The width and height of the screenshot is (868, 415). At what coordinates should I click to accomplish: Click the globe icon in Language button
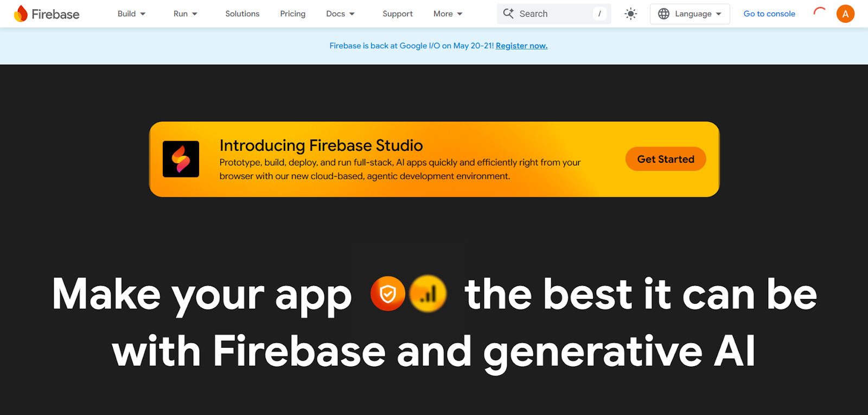click(x=663, y=14)
